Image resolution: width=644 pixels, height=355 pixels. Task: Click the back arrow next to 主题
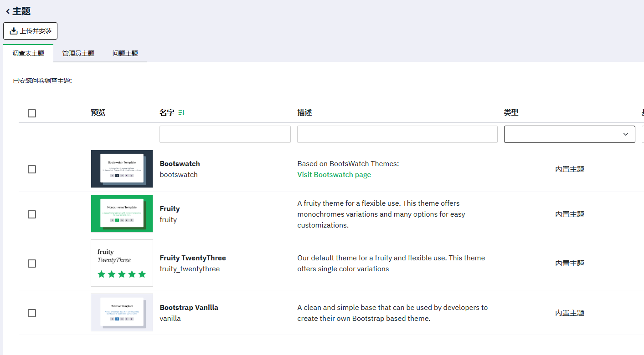click(8, 11)
